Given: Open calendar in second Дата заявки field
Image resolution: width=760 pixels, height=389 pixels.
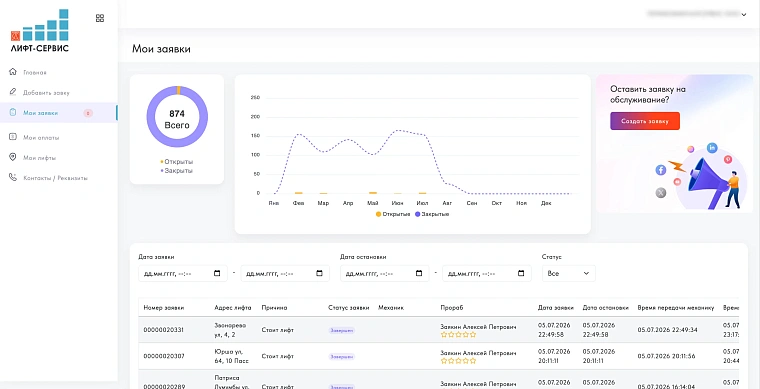Looking at the screenshot, I should (319, 273).
